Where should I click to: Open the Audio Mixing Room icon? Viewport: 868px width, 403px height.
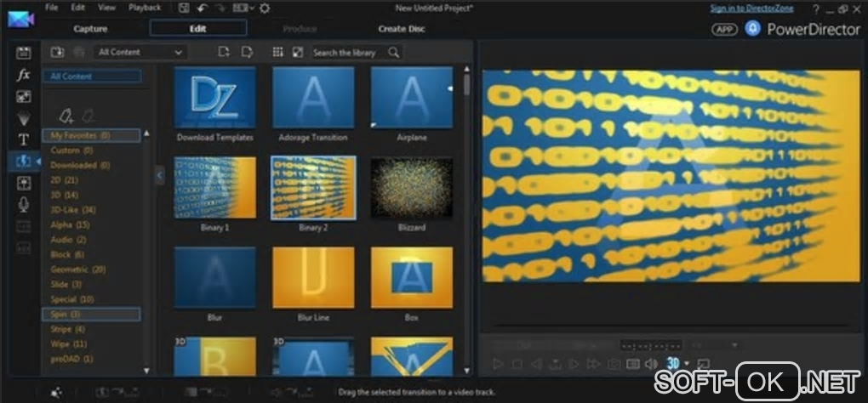23,183
